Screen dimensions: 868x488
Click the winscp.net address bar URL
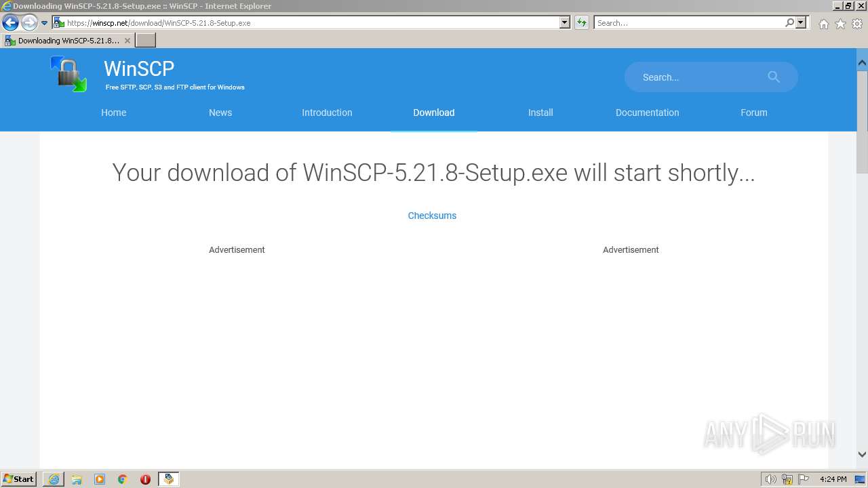pyautogui.click(x=159, y=22)
